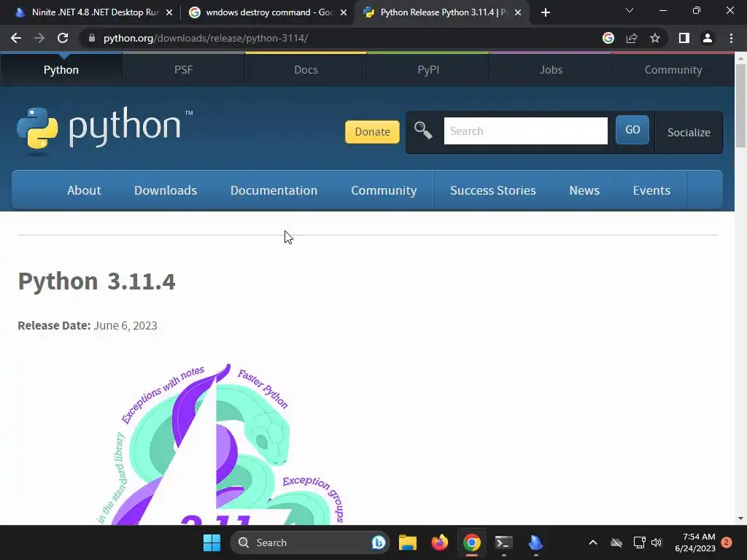Click the volume speaker tray icon
This screenshot has width=747, height=560.
(657, 542)
